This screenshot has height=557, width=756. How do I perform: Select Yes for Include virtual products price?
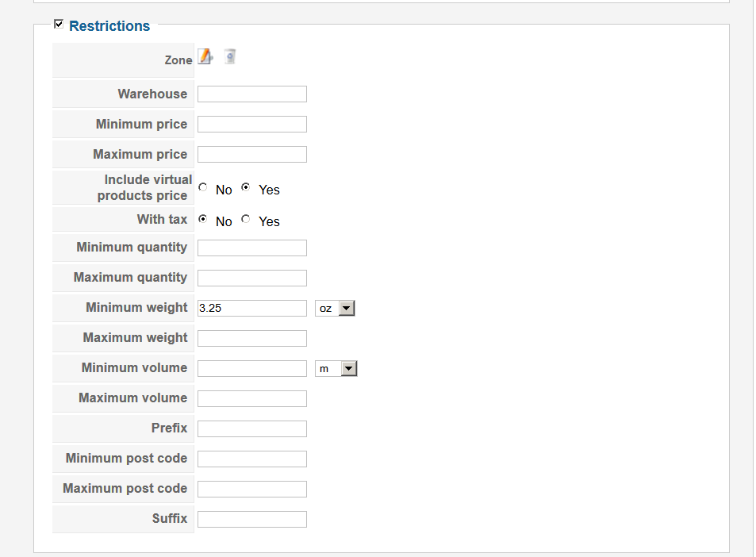246,188
